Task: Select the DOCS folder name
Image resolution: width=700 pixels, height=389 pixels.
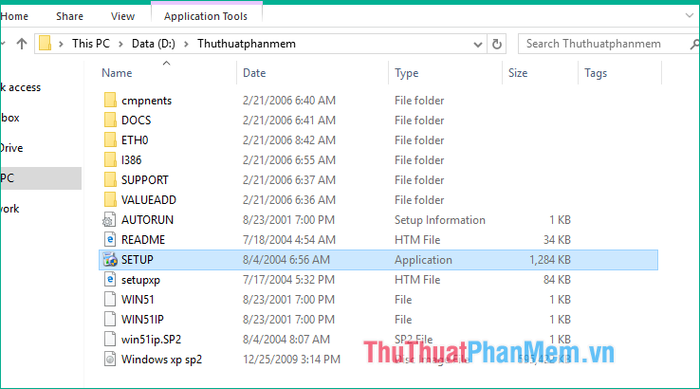Action: (x=136, y=120)
